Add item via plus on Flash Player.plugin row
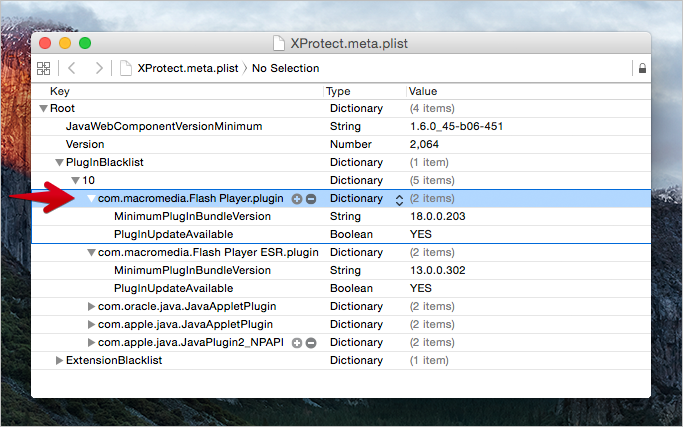 297,199
